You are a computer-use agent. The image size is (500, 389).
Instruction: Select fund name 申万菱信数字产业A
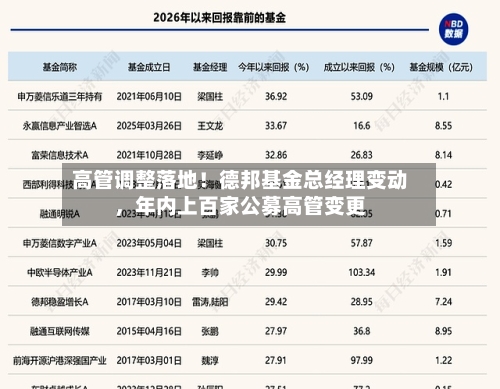click(60, 243)
